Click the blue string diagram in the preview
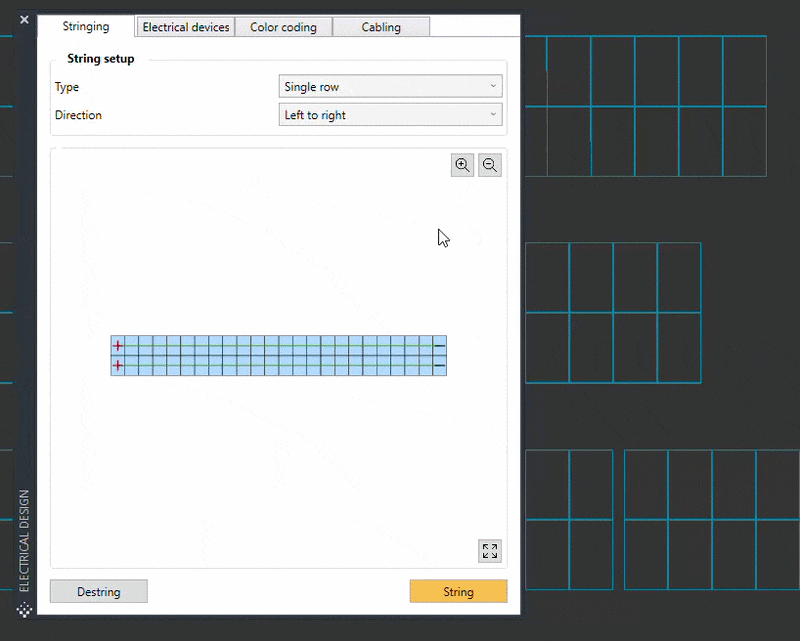 point(278,355)
